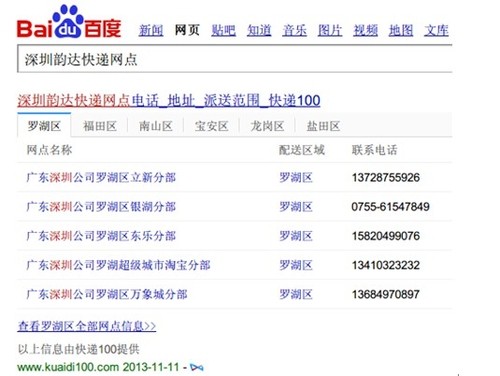Select the 网页 navigation item

(187, 30)
